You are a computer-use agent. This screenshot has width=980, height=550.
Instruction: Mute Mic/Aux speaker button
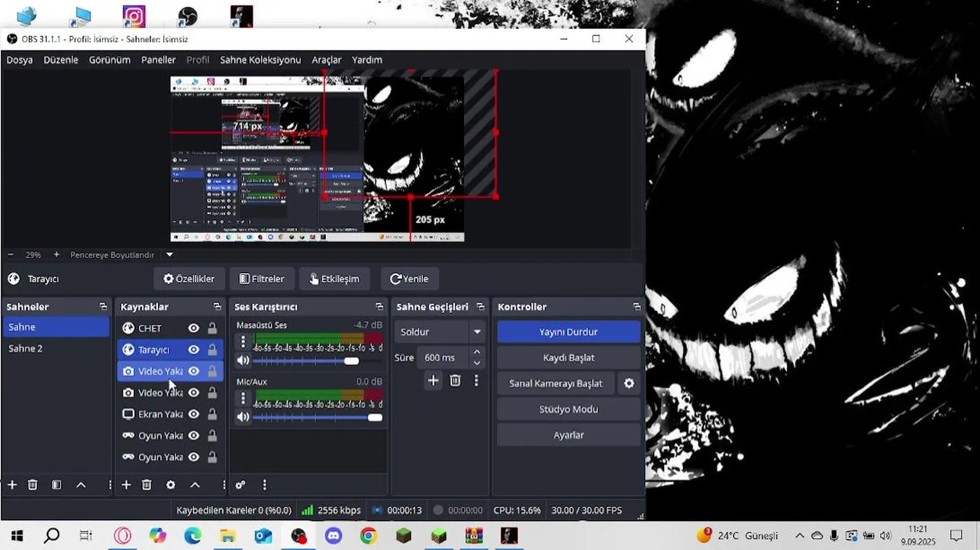point(243,417)
